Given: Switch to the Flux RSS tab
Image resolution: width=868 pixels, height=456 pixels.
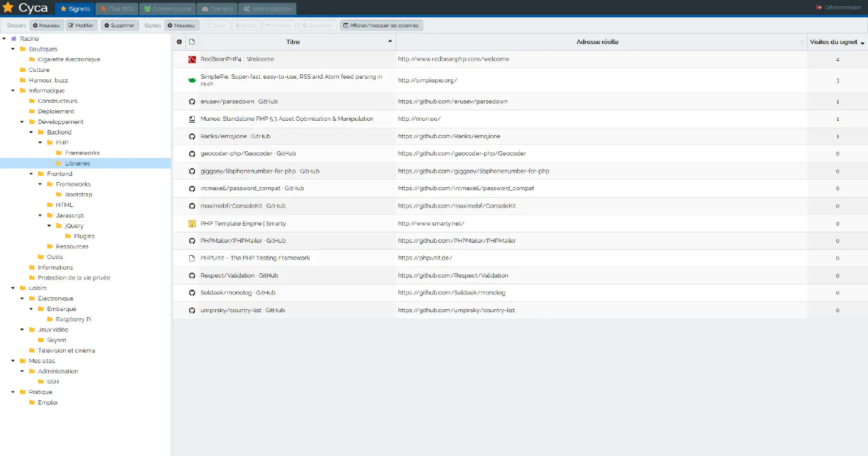Looking at the screenshot, I should 117,9.
